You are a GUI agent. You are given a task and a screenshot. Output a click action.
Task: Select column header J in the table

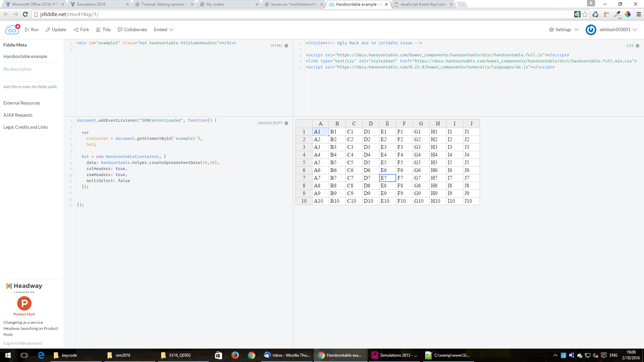pos(471,124)
